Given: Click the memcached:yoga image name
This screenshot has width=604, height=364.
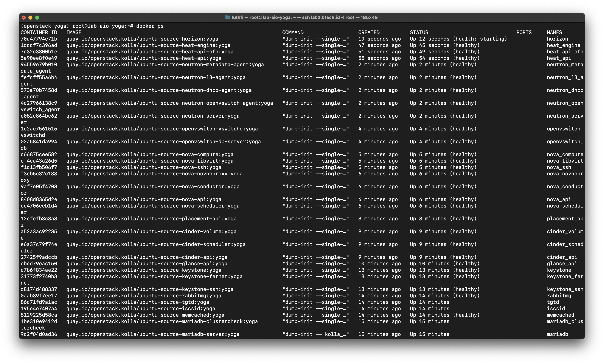Looking at the screenshot, I should [145, 315].
